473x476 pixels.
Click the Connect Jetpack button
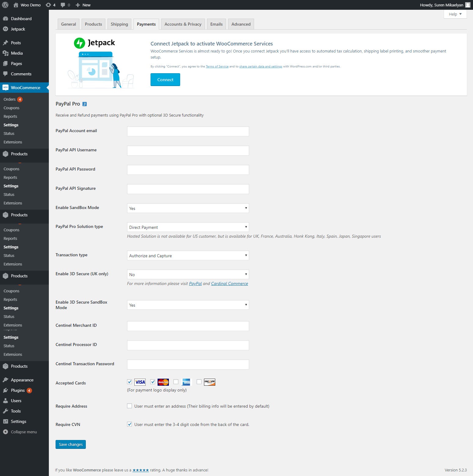(x=165, y=80)
